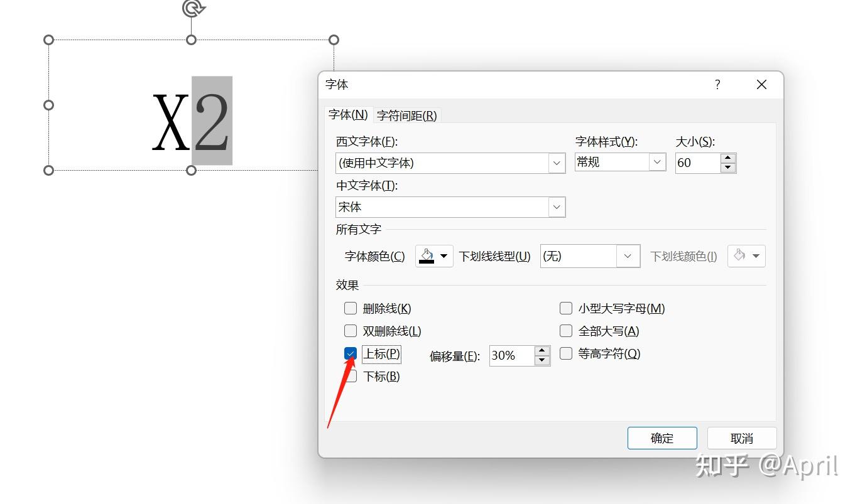
Task: Check the 全部大写 all caps option
Action: click(565, 330)
